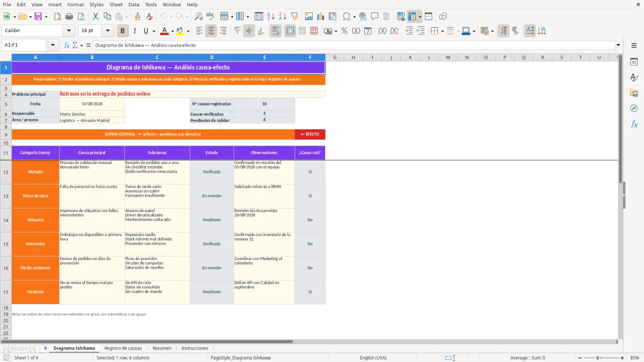Toggle the AutoFilter funnel icon
This screenshot has height=362, width=644.
pos(295,16)
